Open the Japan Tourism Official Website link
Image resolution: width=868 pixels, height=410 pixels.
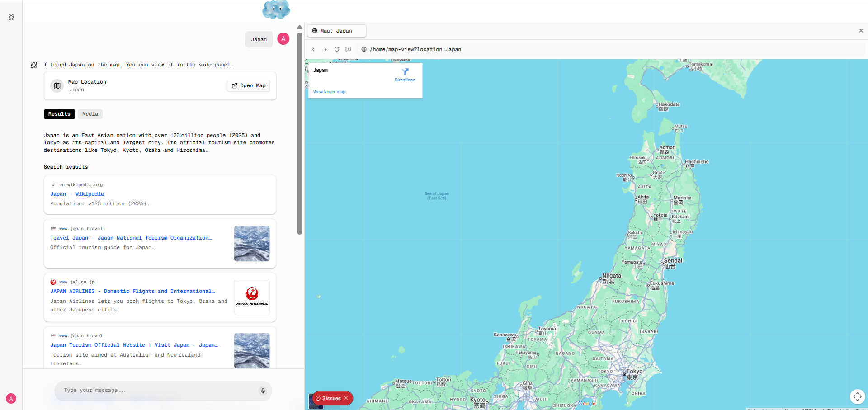tap(134, 345)
